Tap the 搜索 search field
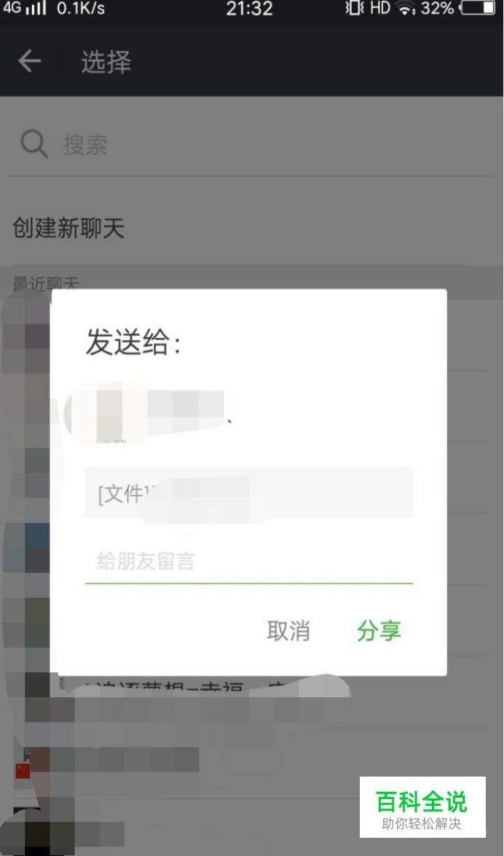 pos(252,145)
